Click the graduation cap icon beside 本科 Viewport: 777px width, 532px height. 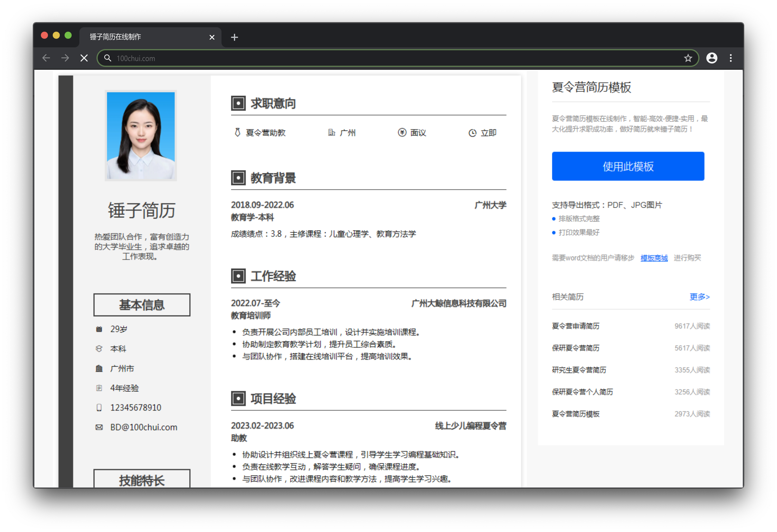(99, 349)
